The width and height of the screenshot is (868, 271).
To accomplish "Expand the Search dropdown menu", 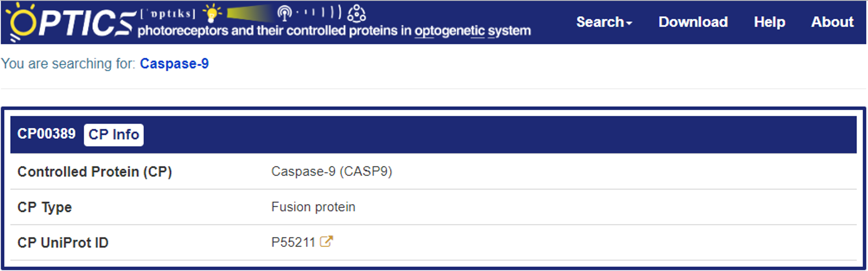I will point(604,22).
